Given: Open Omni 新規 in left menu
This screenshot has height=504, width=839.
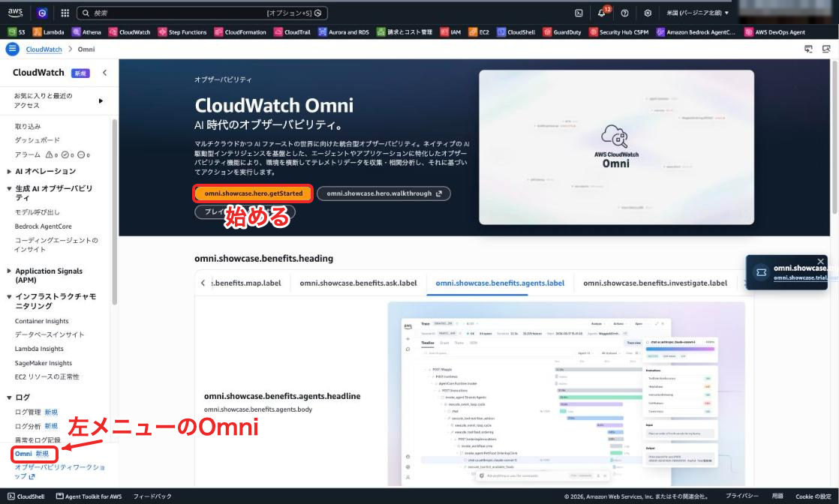Looking at the screenshot, I should [32, 454].
